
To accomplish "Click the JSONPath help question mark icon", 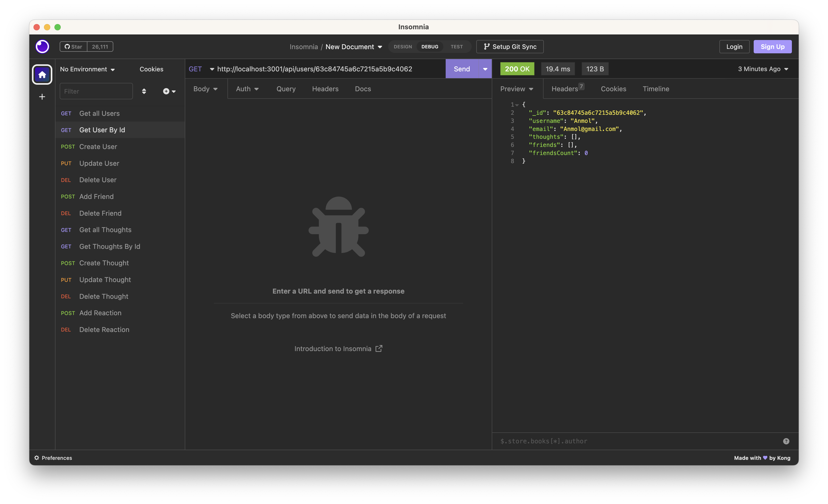I will click(786, 441).
